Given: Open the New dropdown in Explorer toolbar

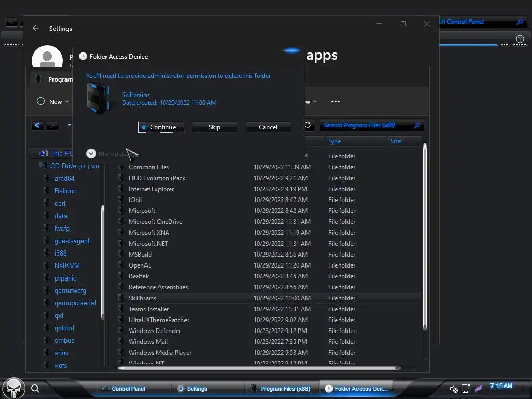Looking at the screenshot, I should coord(53,101).
